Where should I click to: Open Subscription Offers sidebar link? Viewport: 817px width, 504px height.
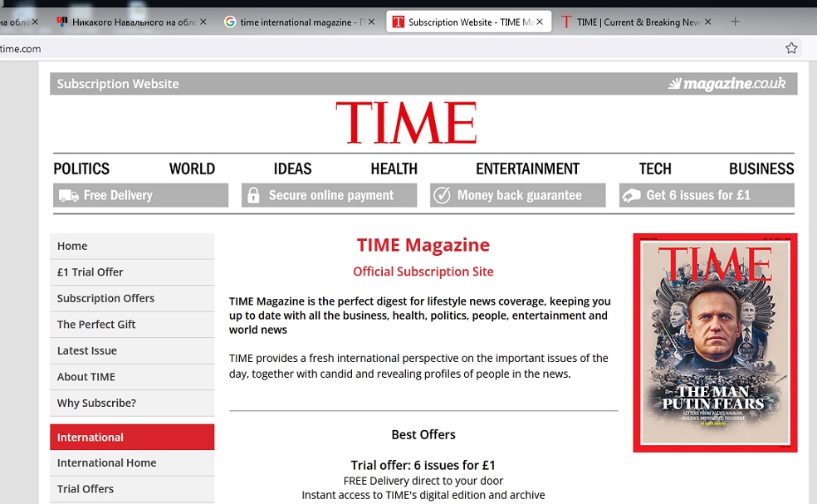(x=132, y=298)
